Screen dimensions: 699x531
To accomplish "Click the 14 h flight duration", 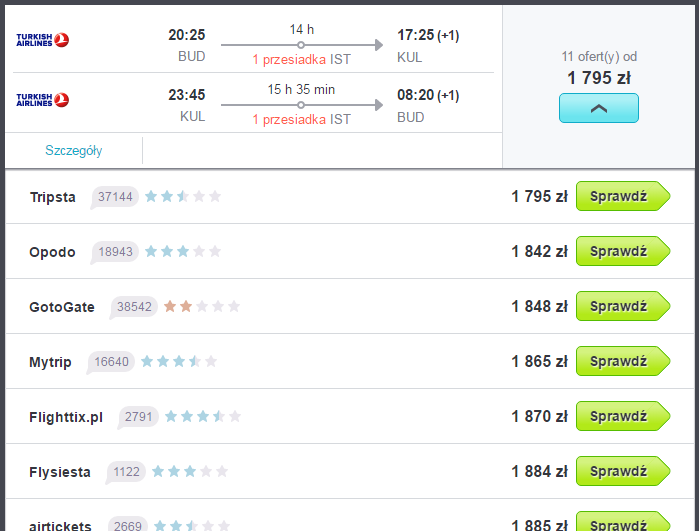I will [x=301, y=29].
